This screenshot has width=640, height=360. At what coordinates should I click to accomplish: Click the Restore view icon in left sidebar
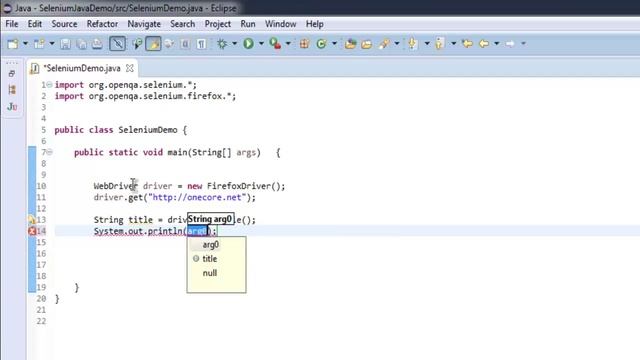[12, 74]
